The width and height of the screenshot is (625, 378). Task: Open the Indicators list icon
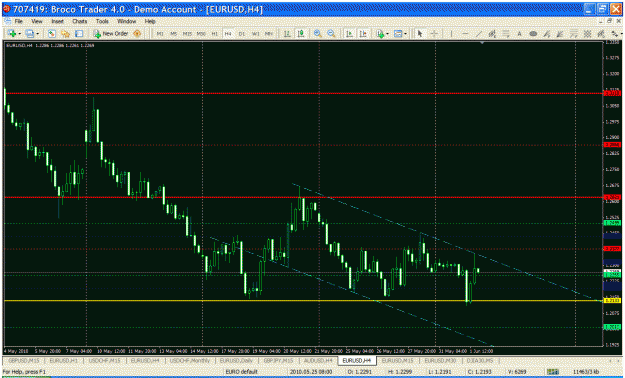(380, 34)
